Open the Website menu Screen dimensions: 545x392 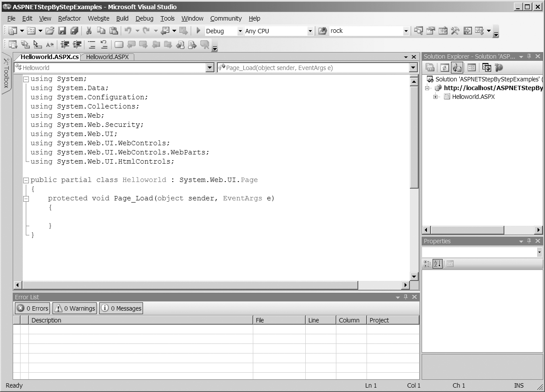pyautogui.click(x=98, y=18)
